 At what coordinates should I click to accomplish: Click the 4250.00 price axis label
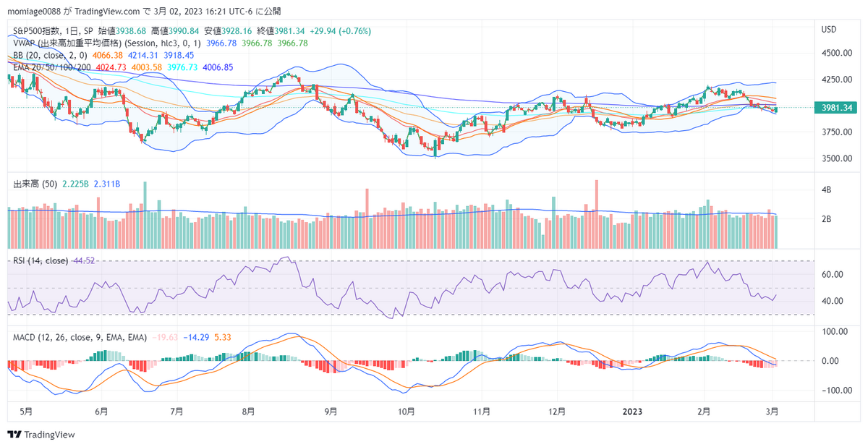(835, 80)
